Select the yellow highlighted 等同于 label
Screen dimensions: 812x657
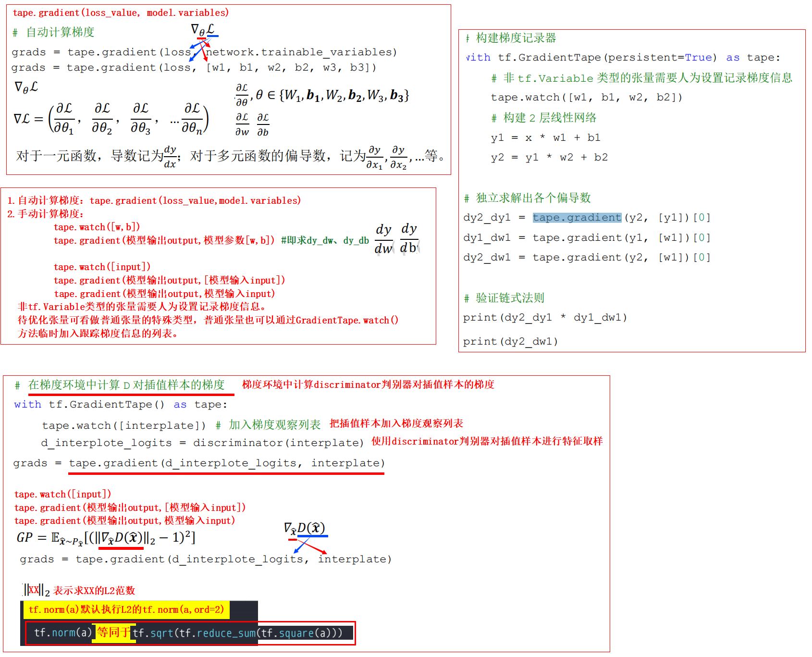(x=113, y=633)
